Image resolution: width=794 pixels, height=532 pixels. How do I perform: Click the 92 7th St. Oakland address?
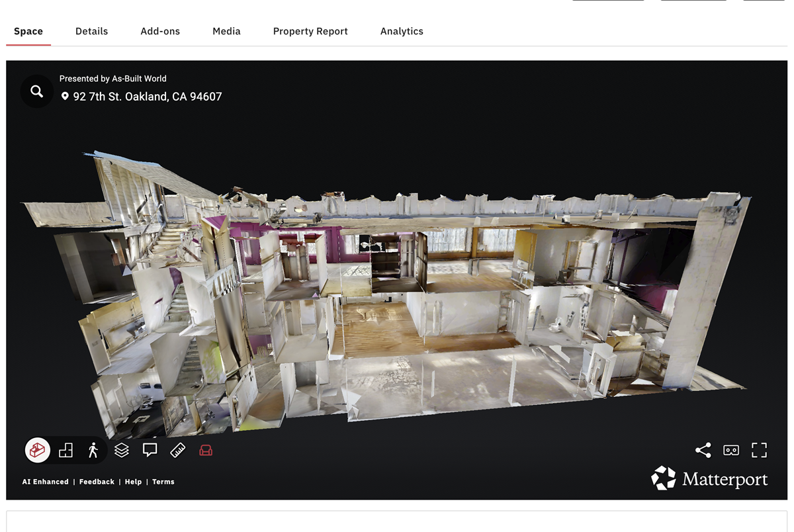147,97
